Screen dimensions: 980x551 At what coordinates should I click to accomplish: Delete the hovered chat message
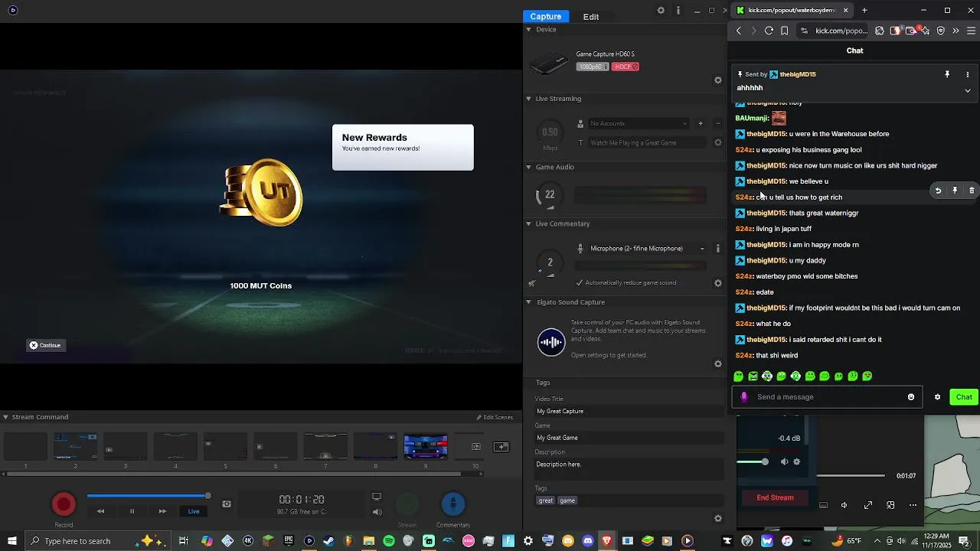972,191
